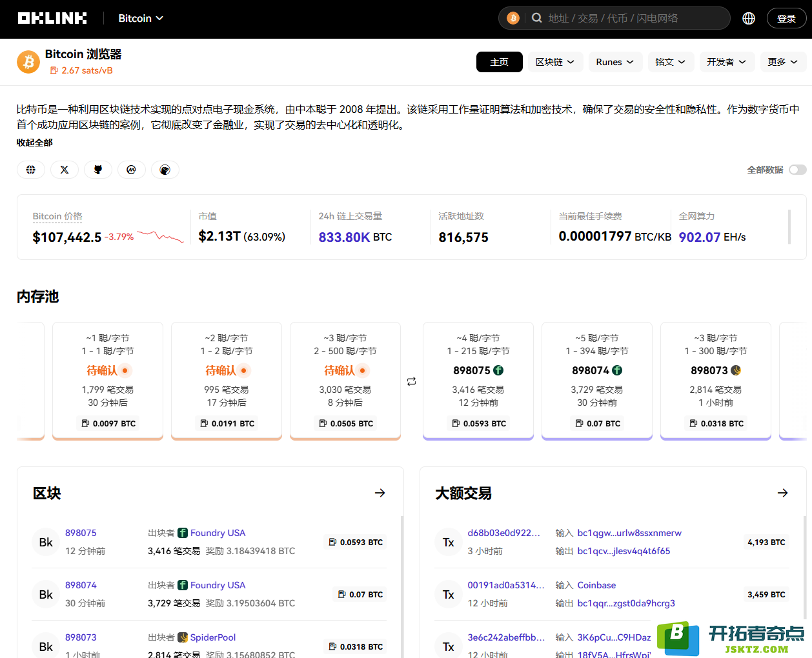This screenshot has width=812, height=658.
Task: Click the Coinbase input link
Action: click(x=596, y=585)
